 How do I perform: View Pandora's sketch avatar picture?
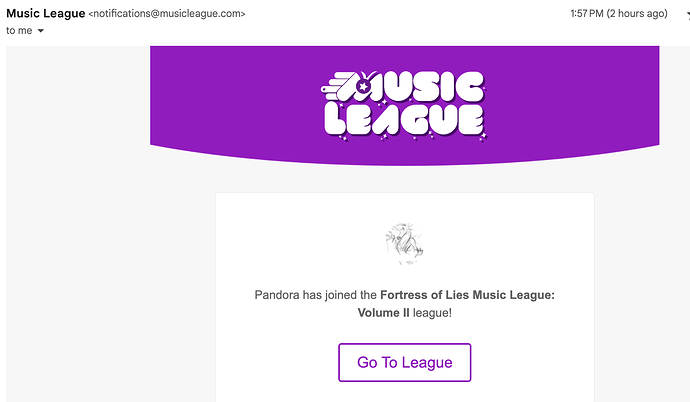404,244
